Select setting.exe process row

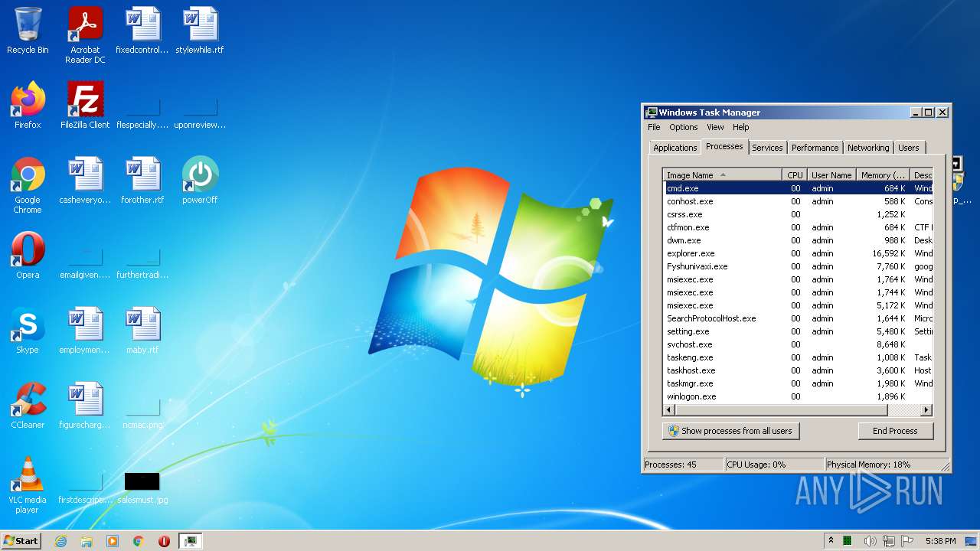(798, 331)
